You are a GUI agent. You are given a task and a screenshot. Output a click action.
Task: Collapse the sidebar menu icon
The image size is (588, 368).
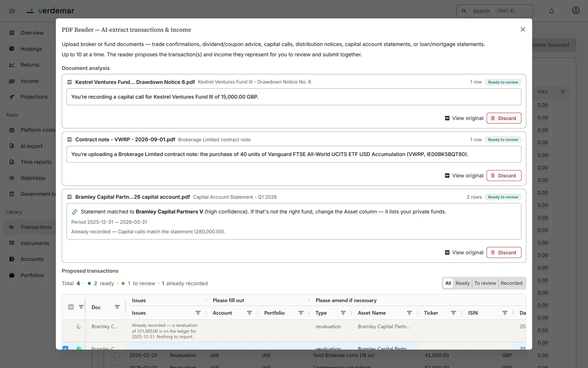(12, 11)
